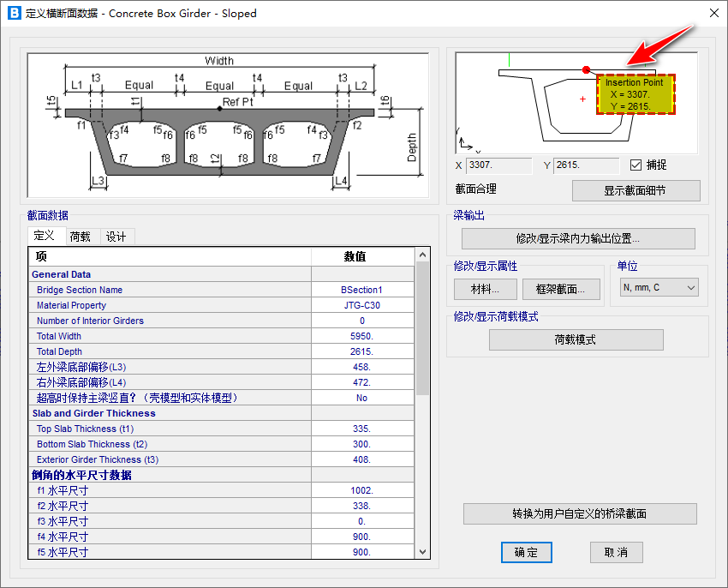728x588 pixels.
Task: Select the Total Width value cell
Action: click(x=361, y=336)
